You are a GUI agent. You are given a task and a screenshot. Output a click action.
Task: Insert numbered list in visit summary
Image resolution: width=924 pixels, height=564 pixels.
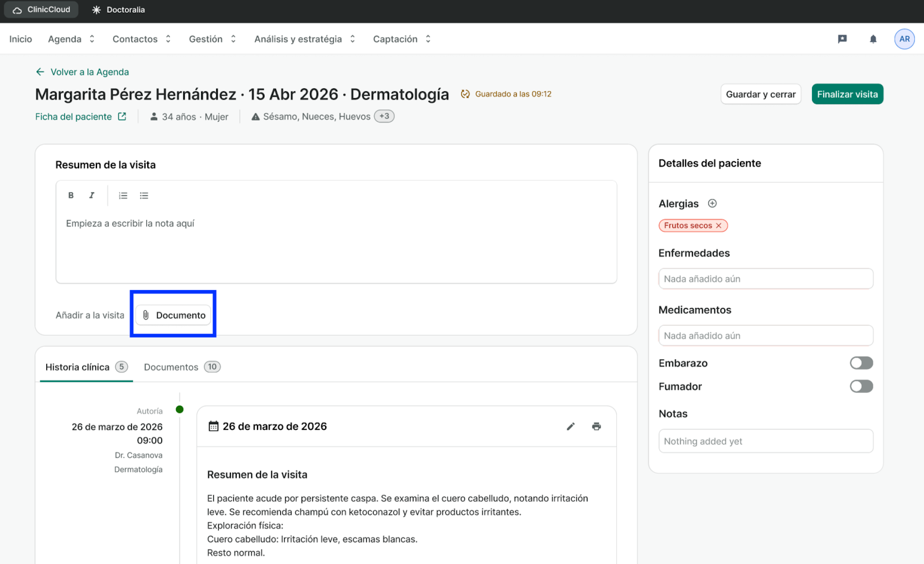click(x=123, y=195)
